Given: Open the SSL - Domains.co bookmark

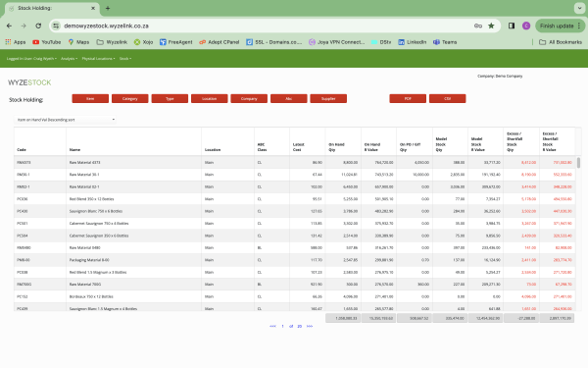Looking at the screenshot, I should [x=274, y=42].
